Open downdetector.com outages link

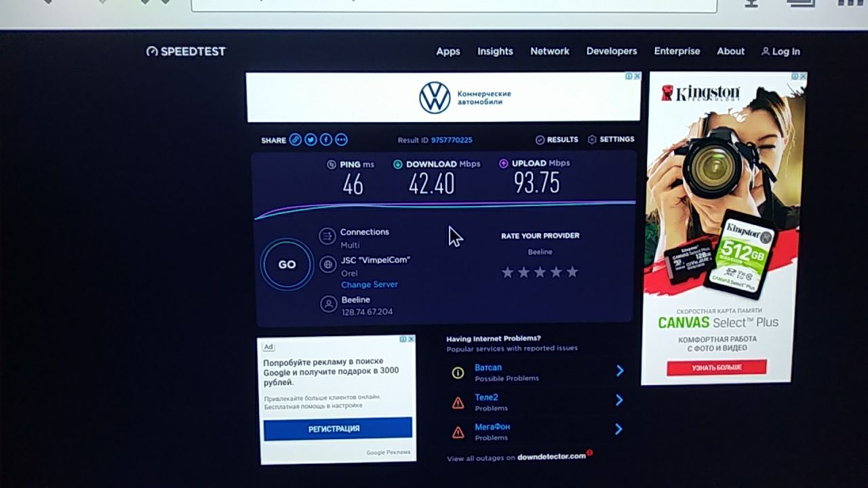pos(551,457)
